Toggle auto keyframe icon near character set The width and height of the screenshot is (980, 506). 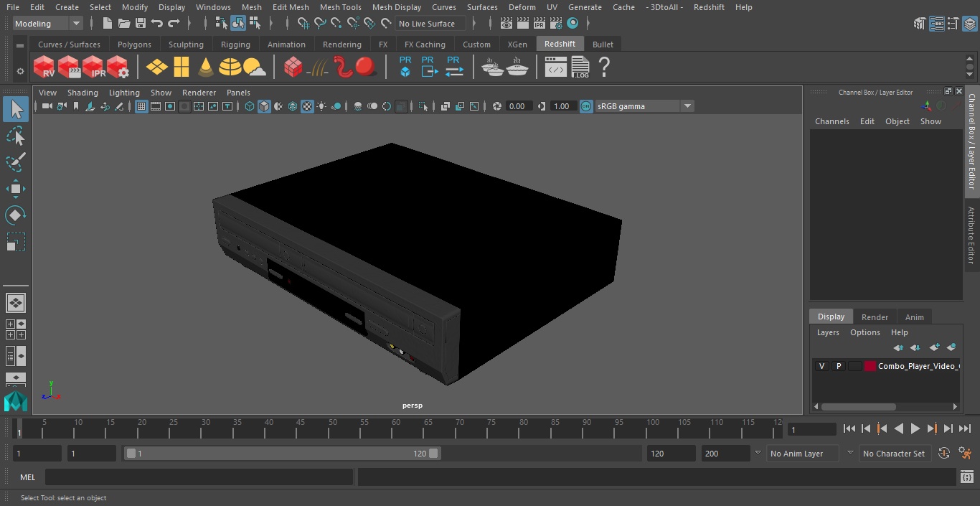[943, 454]
